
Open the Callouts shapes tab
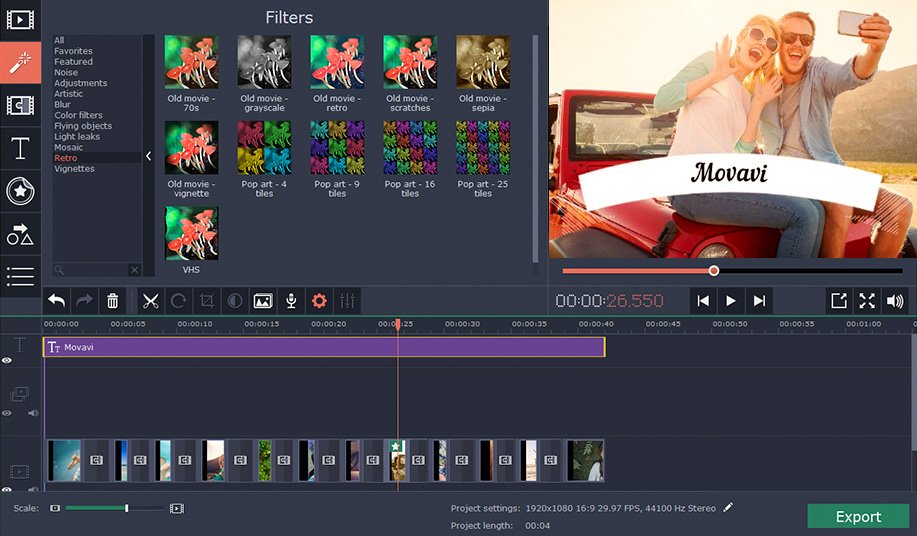point(20,234)
